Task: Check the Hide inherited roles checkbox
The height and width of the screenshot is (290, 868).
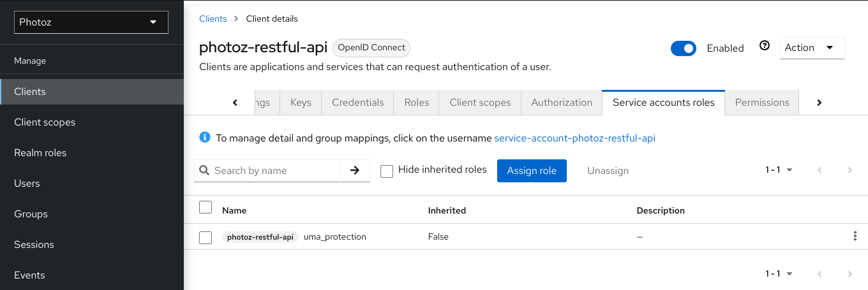Action: (x=386, y=171)
